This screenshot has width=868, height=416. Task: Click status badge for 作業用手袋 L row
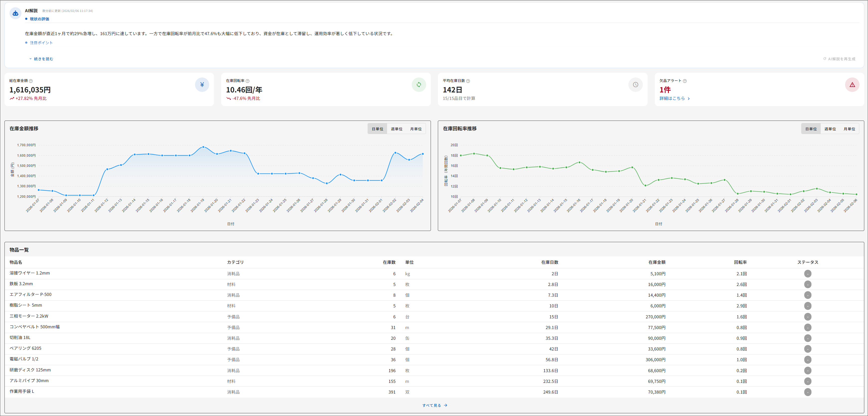coord(808,392)
